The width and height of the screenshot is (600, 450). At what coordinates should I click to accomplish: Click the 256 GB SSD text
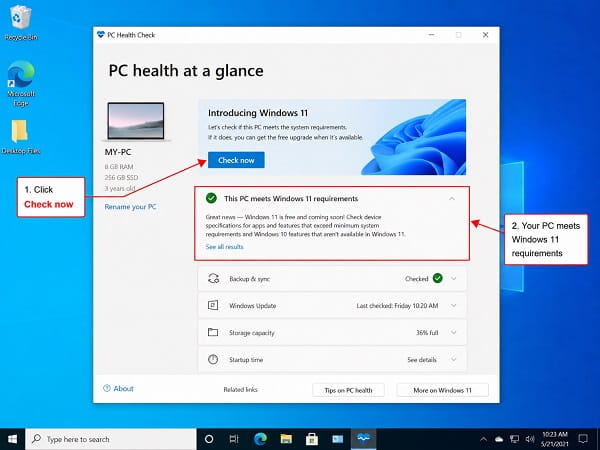coord(121,178)
